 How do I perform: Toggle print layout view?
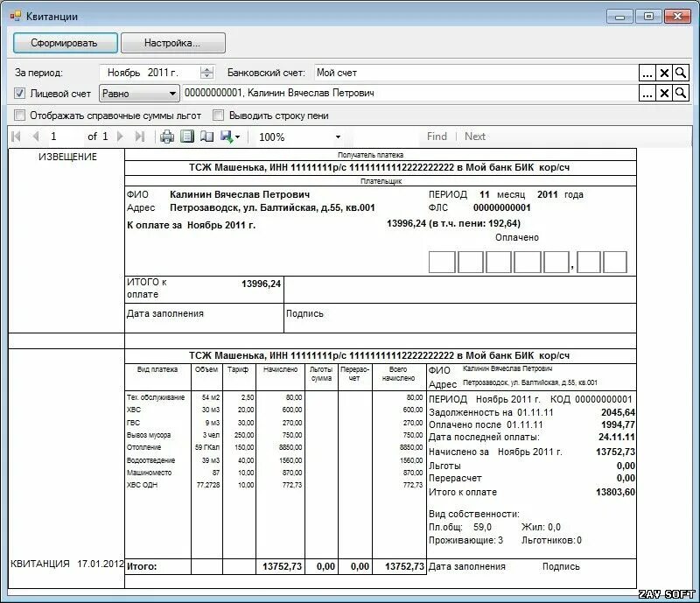187,137
